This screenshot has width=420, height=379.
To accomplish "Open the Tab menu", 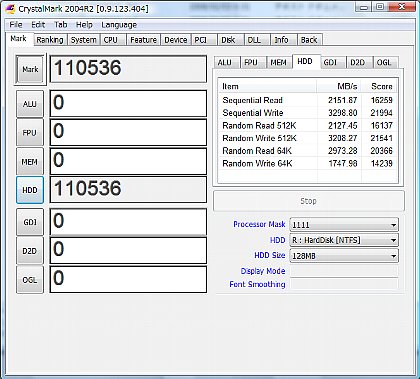I will [x=60, y=25].
